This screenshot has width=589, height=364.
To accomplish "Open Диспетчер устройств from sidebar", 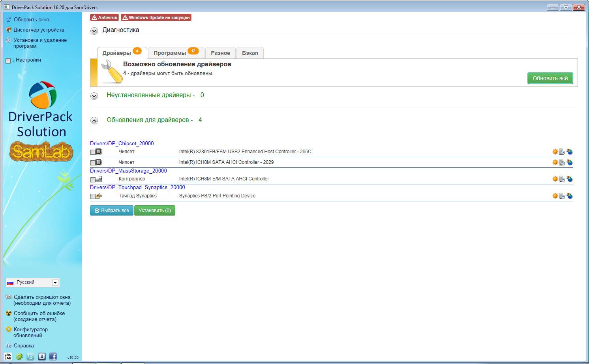I will pos(39,30).
